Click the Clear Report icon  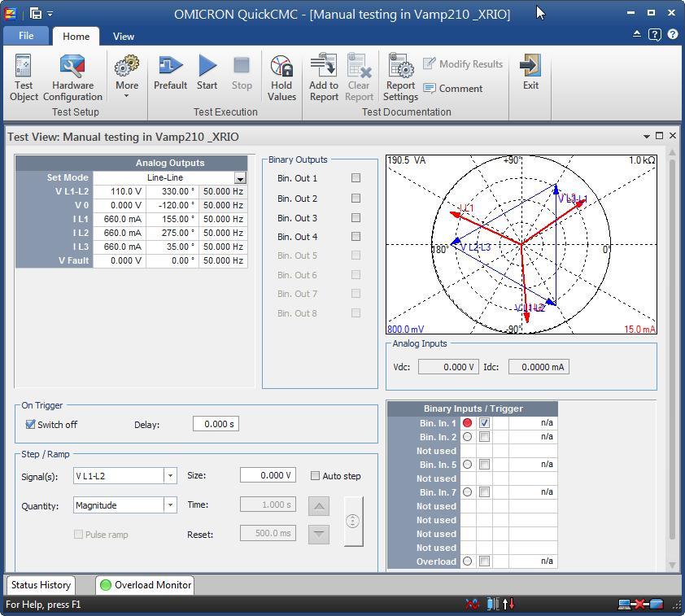359,78
